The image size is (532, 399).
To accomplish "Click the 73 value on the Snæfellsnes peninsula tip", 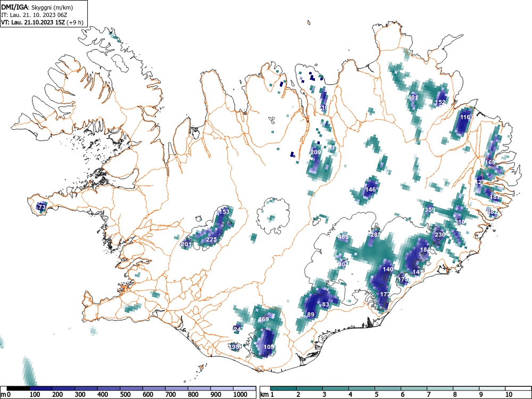I will (x=41, y=206).
